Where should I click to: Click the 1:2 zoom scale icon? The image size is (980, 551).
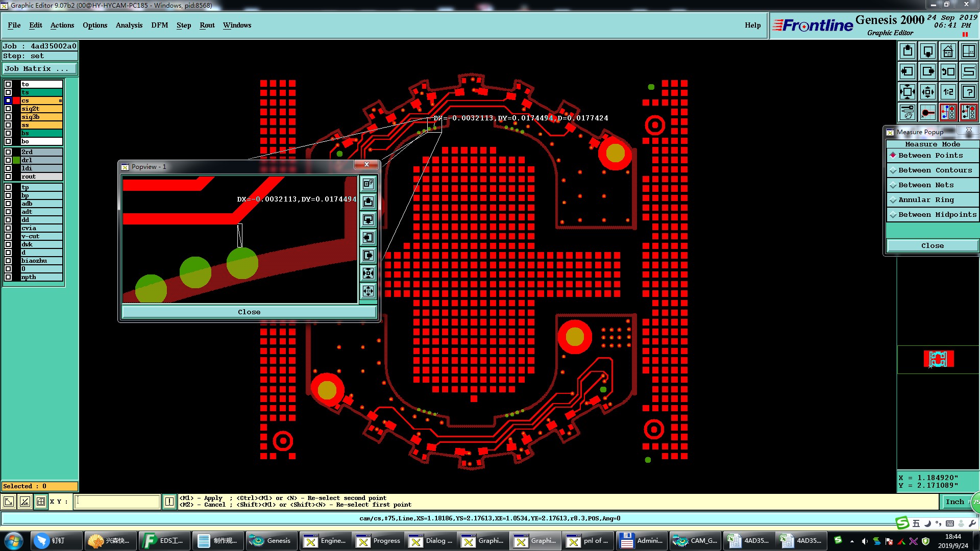click(x=948, y=92)
